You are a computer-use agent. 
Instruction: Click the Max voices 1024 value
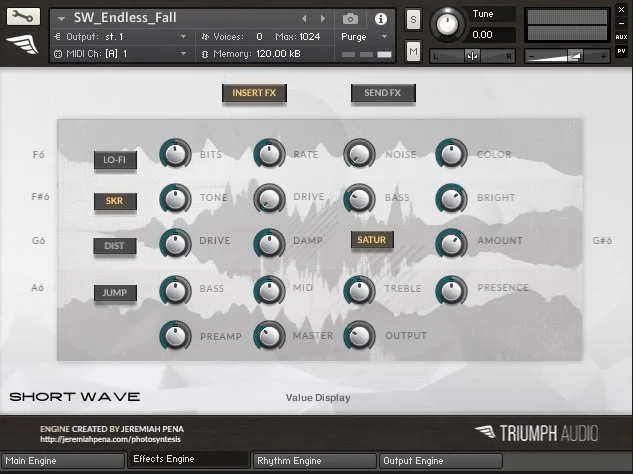click(309, 37)
